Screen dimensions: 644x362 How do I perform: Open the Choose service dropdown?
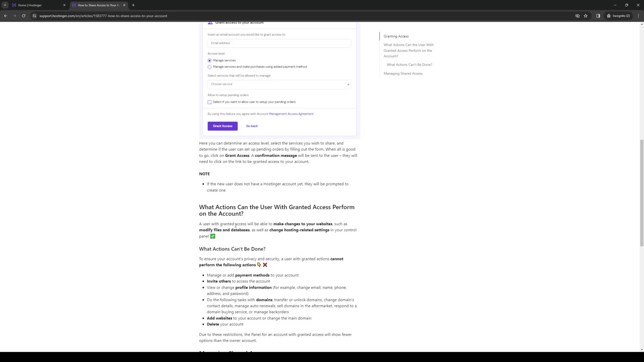(279, 84)
